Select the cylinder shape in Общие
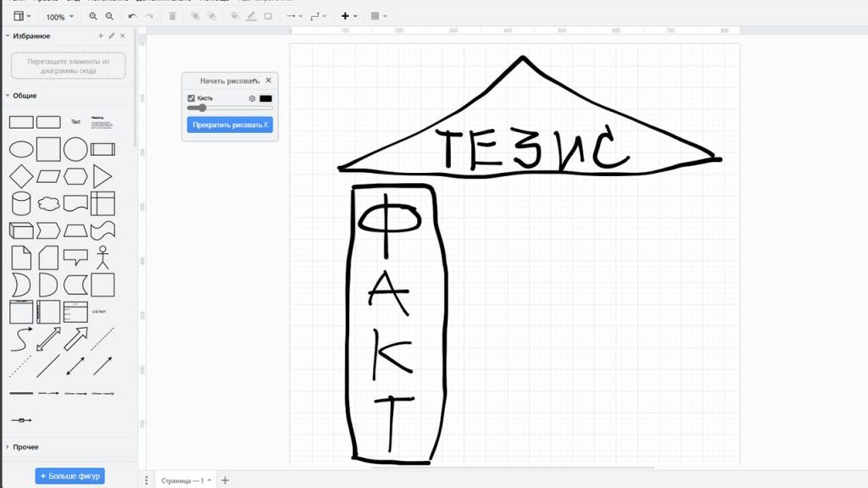The width and height of the screenshot is (868, 488). (x=21, y=203)
